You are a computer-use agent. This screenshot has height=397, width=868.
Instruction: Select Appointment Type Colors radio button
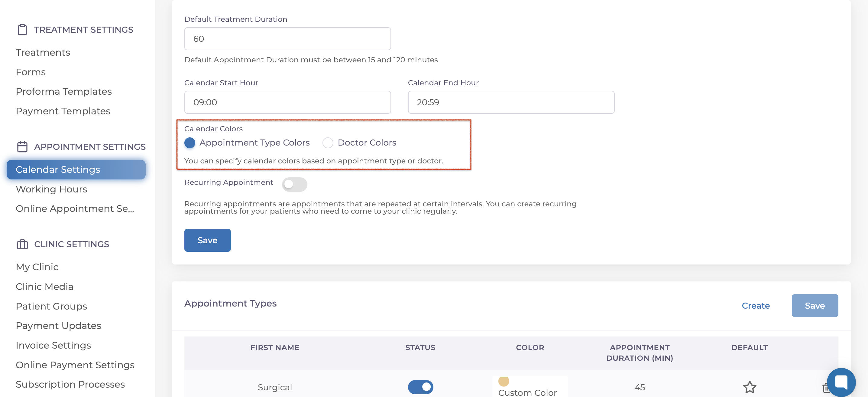[x=190, y=143]
